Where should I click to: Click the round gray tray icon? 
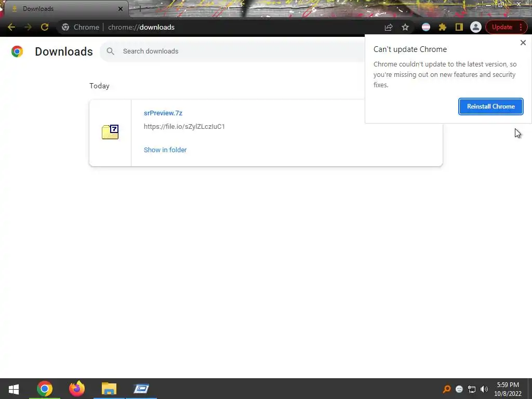coord(459,389)
